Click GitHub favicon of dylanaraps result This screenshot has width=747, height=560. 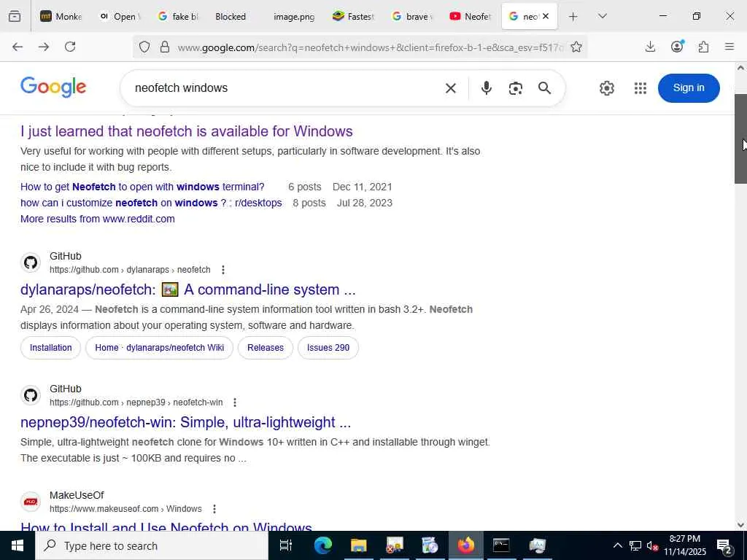pyautogui.click(x=31, y=262)
